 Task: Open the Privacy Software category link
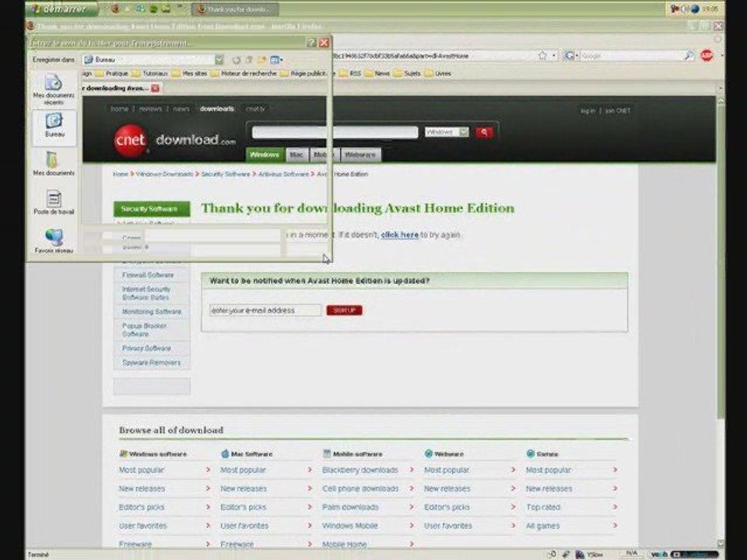coord(146,348)
